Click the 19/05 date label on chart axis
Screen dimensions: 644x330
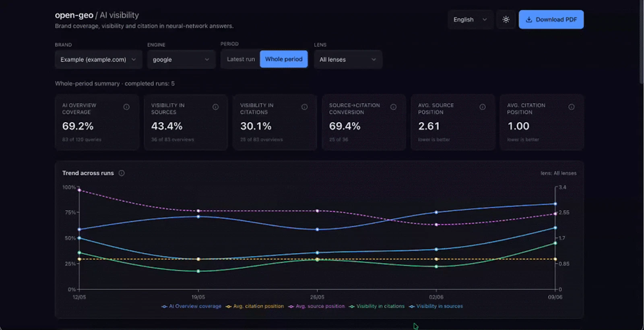[198, 297]
